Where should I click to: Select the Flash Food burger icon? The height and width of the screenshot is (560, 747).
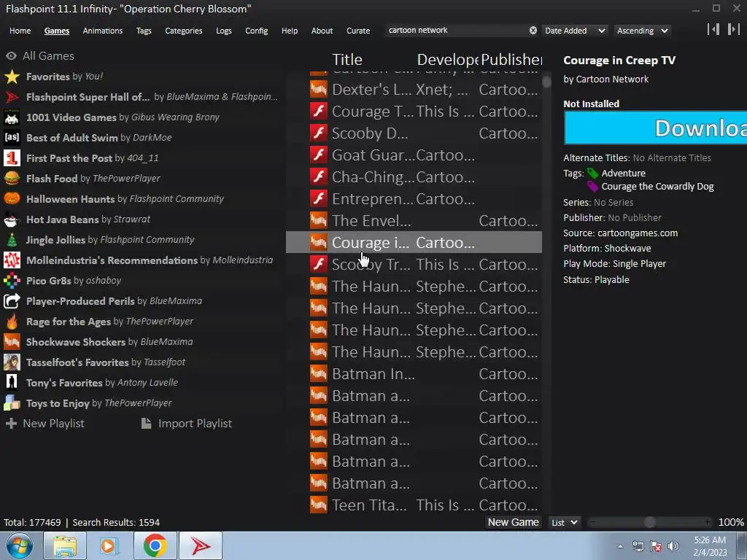[x=12, y=179]
